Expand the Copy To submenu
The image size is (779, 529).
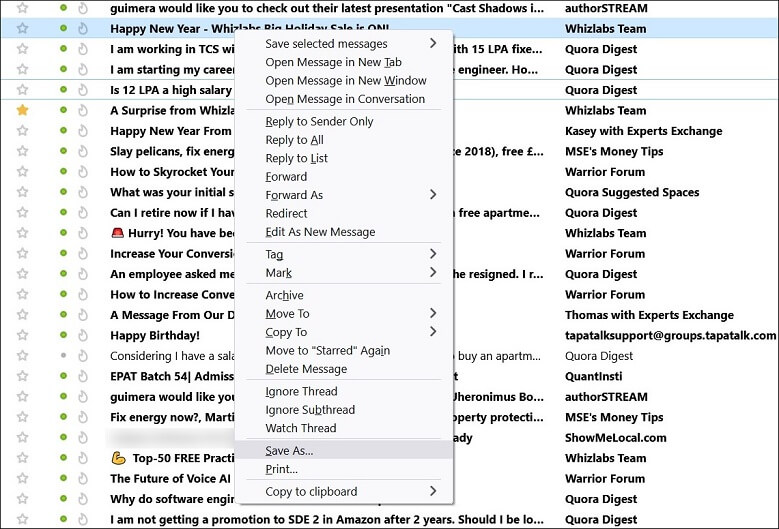tap(344, 332)
